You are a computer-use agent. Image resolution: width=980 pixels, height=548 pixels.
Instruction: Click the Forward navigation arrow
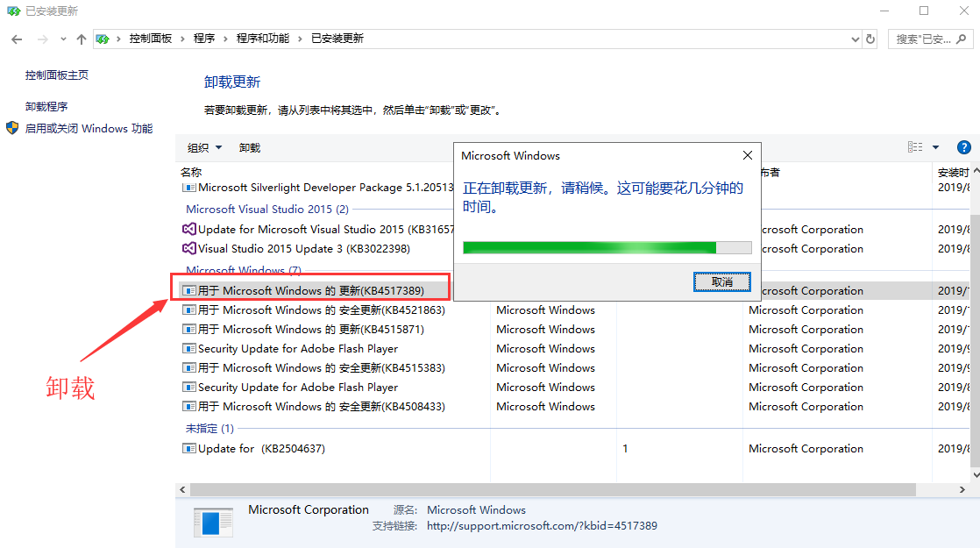(x=42, y=39)
